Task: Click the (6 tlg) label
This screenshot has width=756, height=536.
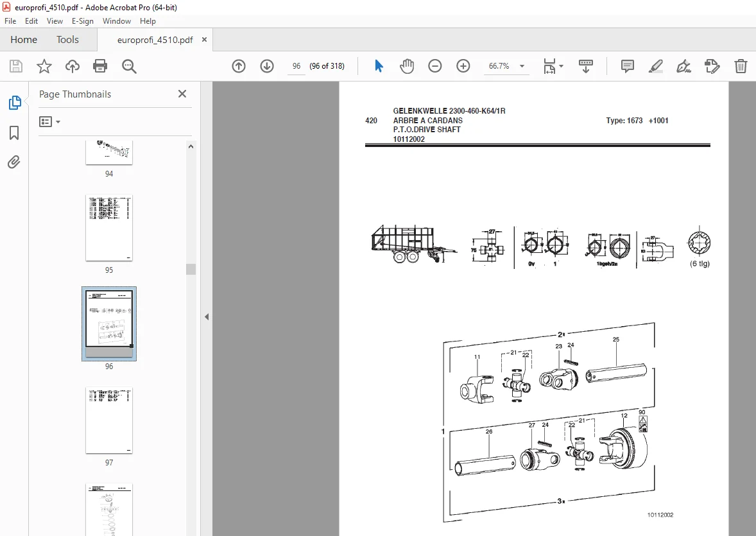Action: pyautogui.click(x=700, y=263)
